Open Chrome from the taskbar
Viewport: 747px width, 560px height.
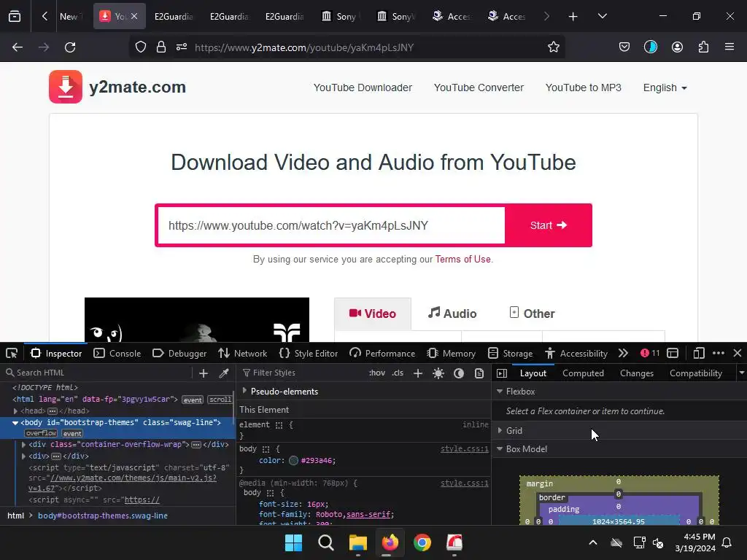[422, 542]
